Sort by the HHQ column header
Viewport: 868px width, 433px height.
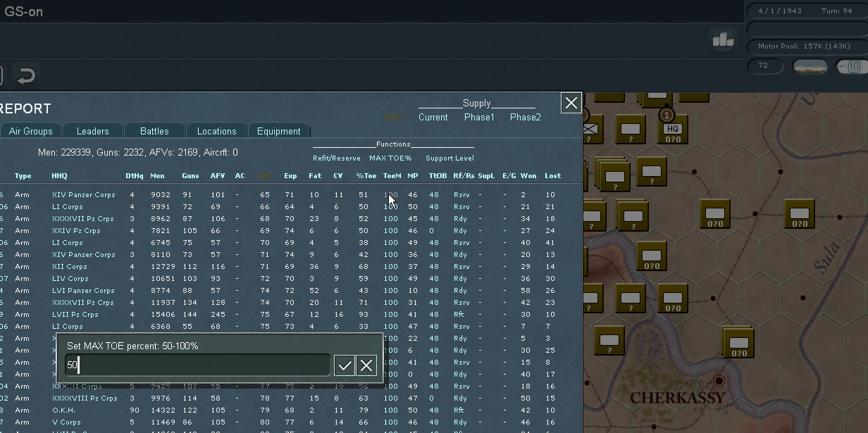point(59,176)
